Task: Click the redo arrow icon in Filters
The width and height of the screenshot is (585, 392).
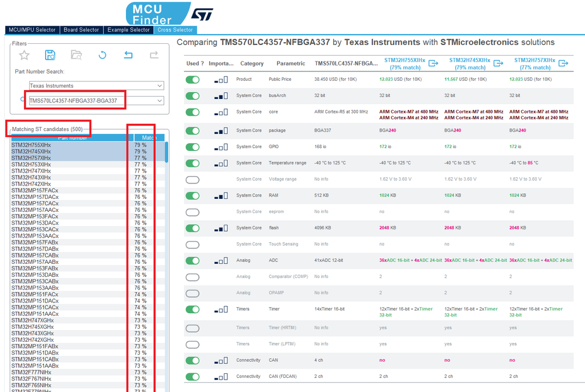Action: click(x=154, y=55)
